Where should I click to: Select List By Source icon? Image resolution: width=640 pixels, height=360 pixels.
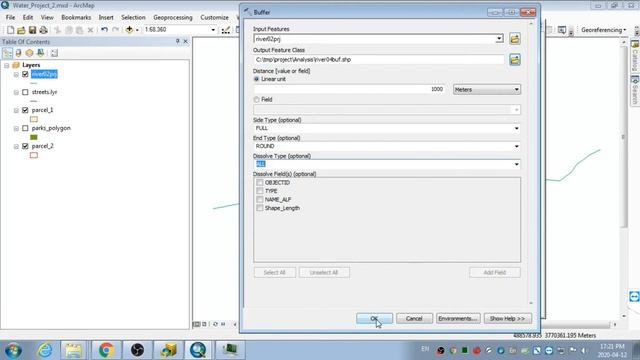18,53
